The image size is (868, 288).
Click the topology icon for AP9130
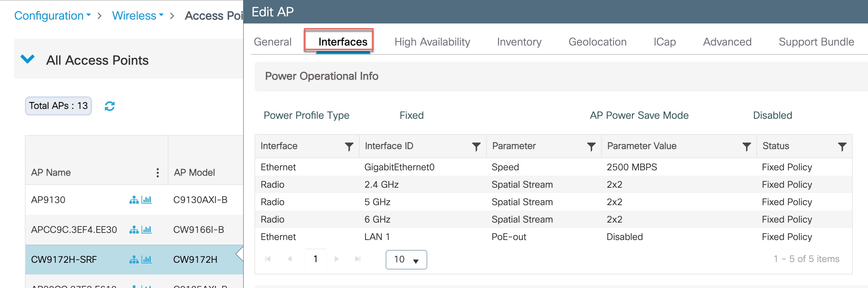tap(134, 200)
